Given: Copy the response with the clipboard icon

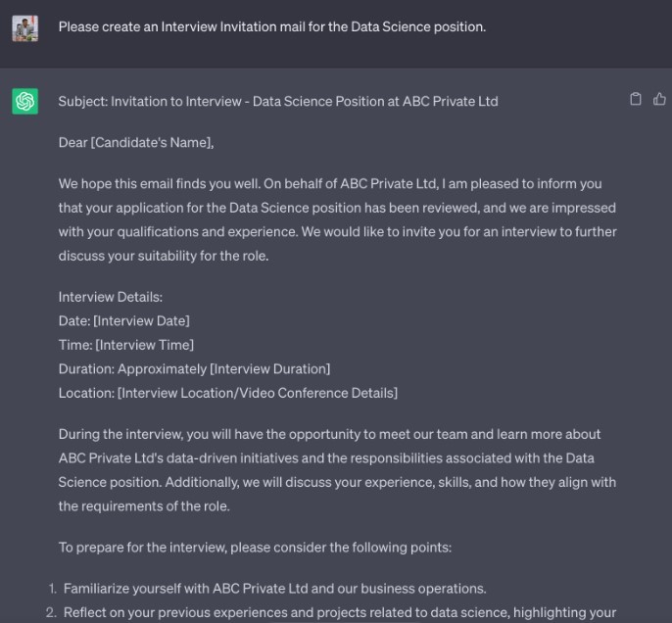Looking at the screenshot, I should coord(636,99).
